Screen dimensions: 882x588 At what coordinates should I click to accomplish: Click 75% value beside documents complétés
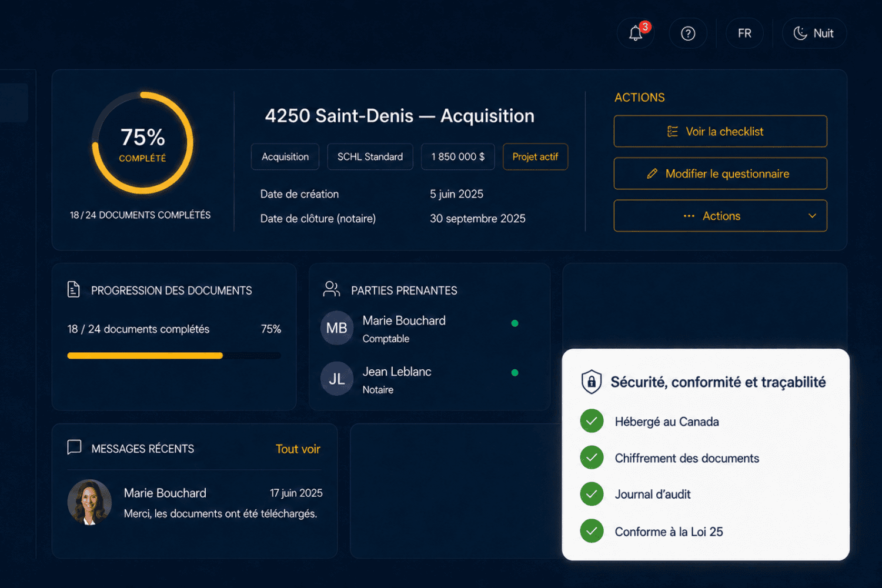click(271, 329)
